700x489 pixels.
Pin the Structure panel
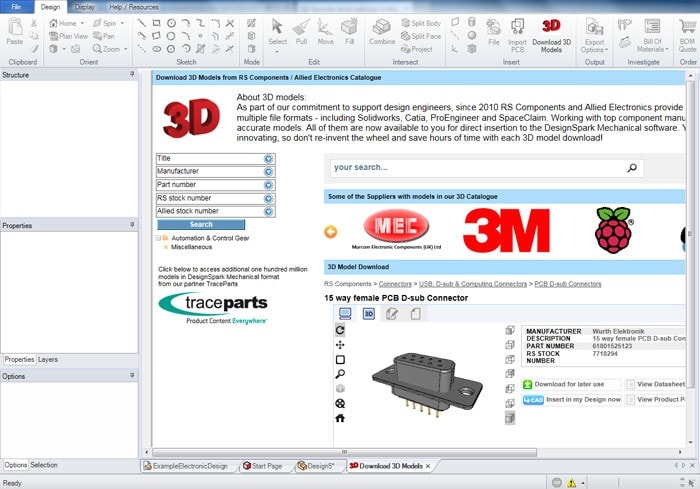(132, 74)
